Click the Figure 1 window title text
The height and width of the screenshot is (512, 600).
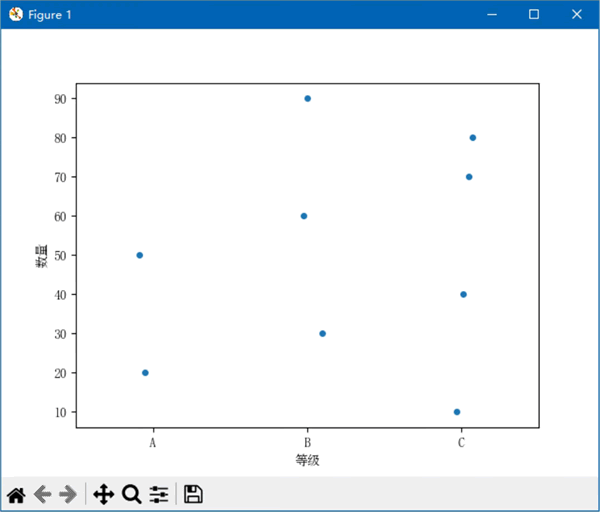click(50, 15)
